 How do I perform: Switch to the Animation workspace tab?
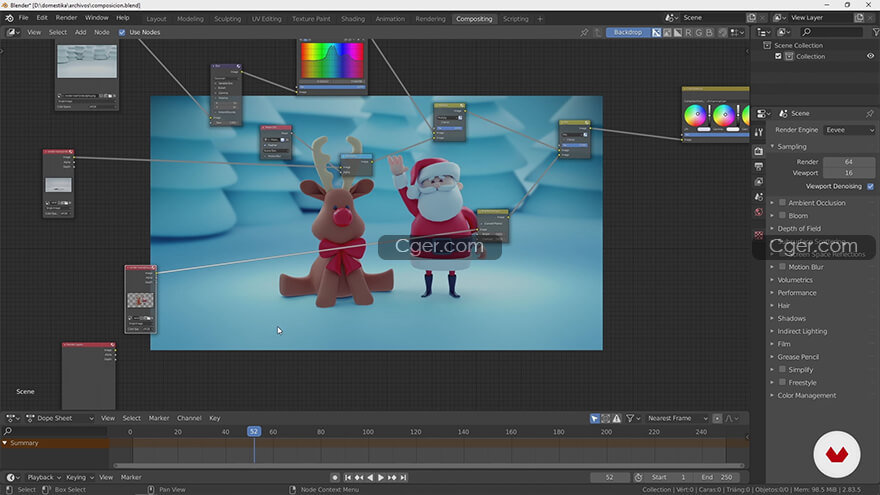coord(389,19)
